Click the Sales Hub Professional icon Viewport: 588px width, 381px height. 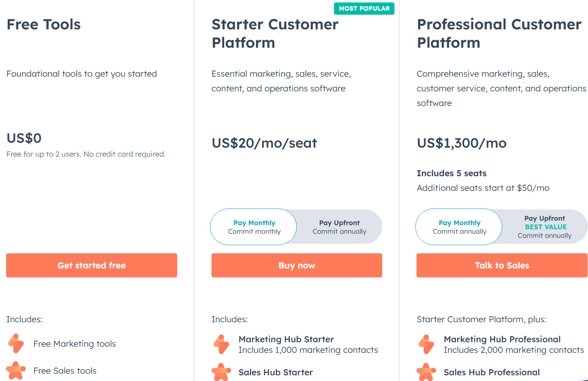[426, 372]
